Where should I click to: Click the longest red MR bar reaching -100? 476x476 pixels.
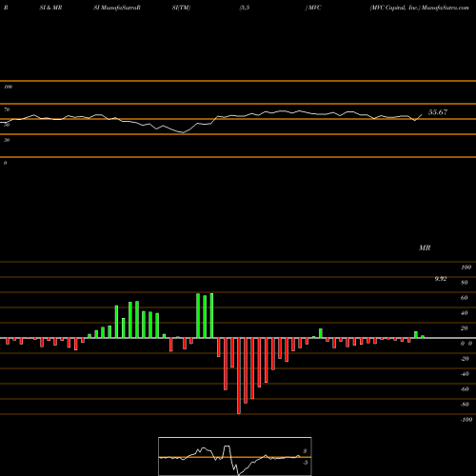(239, 376)
